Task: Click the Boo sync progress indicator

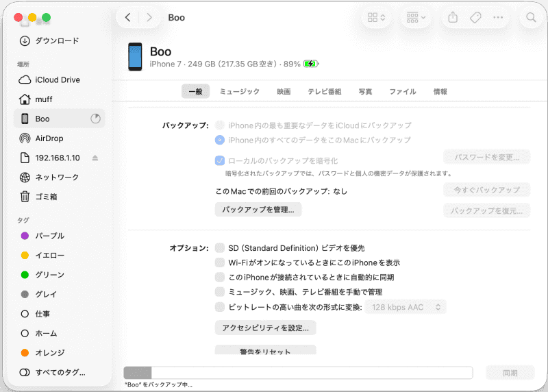Action: (x=95, y=119)
